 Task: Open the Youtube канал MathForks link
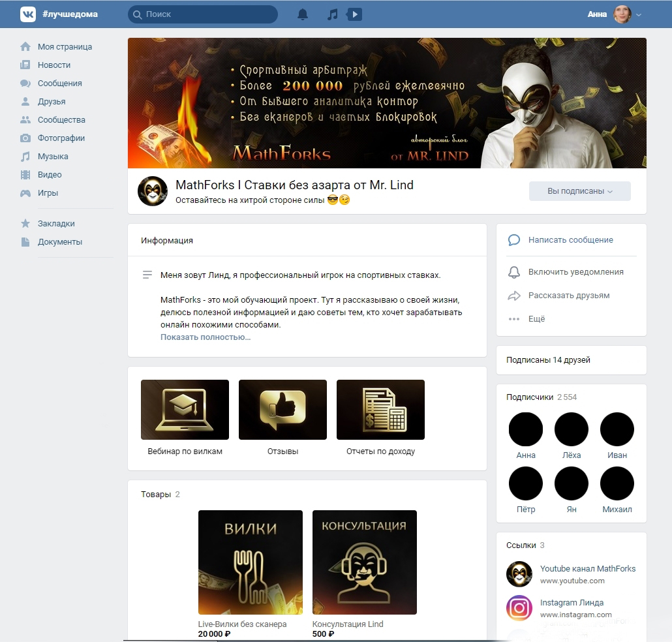point(588,569)
